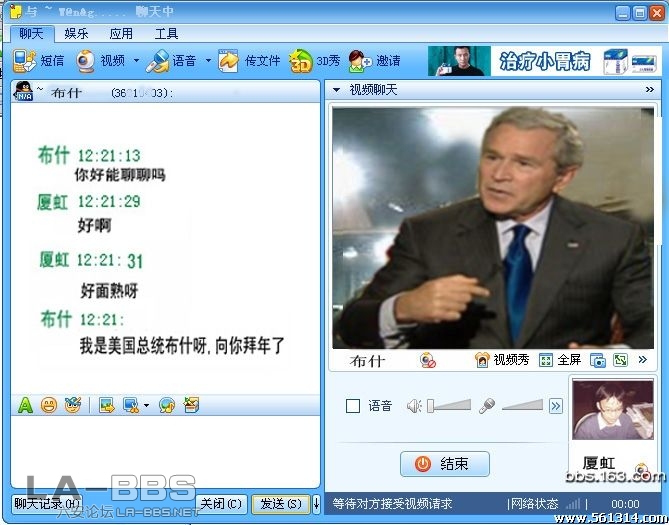This screenshot has width=669, height=525.
Task: Click the send picture icon
Action: [x=106, y=405]
